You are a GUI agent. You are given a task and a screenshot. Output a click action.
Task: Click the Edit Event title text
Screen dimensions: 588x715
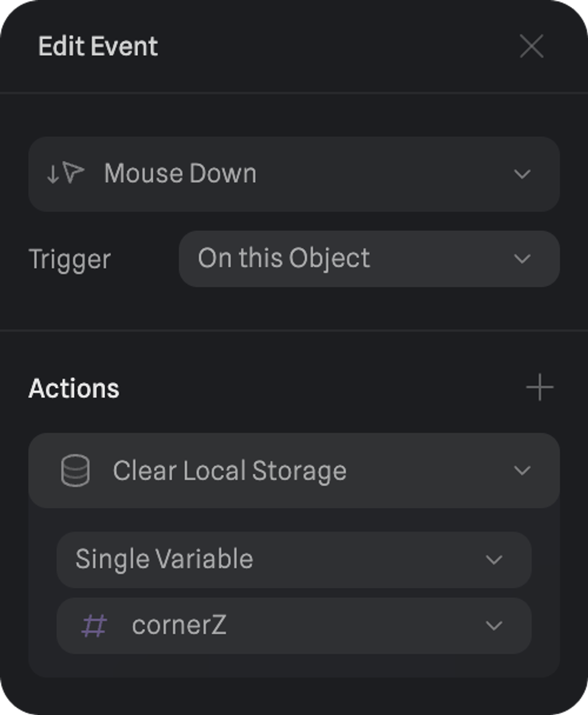[98, 46]
